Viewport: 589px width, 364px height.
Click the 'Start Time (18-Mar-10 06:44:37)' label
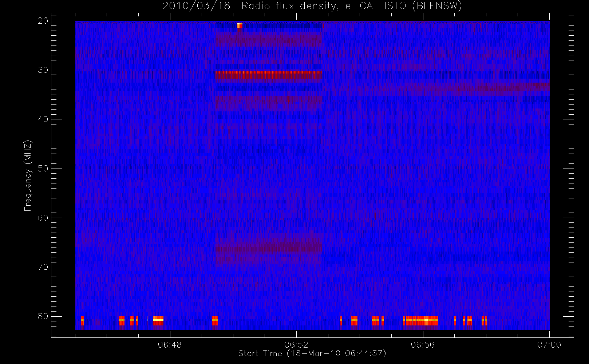(312, 353)
